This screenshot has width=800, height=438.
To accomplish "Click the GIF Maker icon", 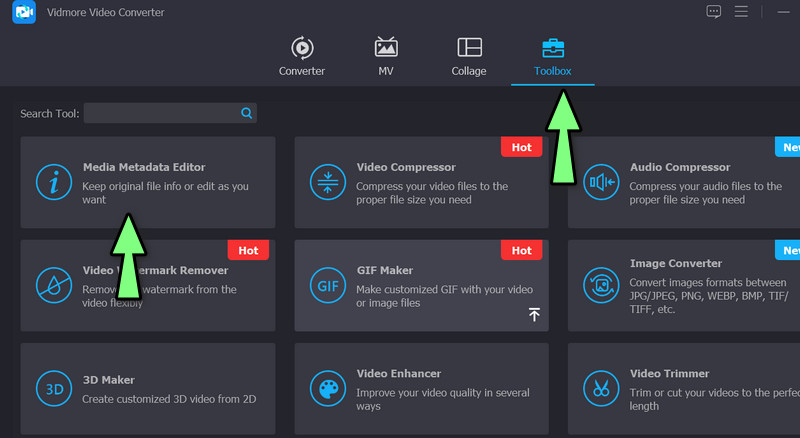I will (326, 285).
